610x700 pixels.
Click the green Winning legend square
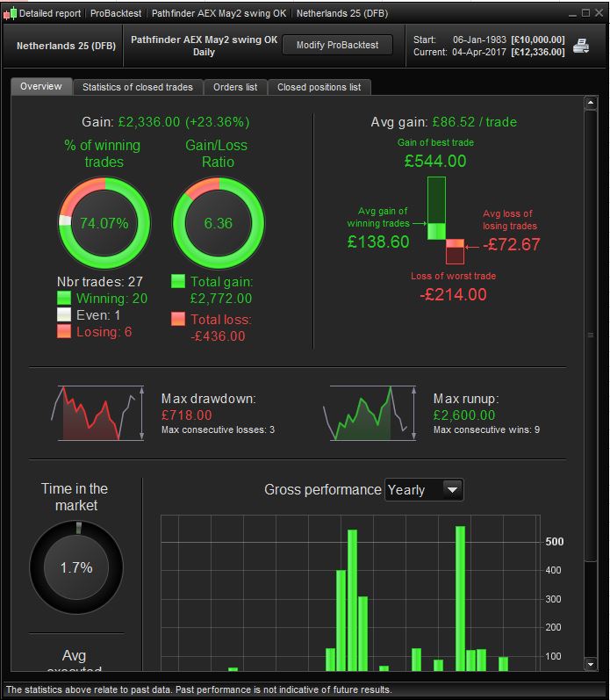[x=64, y=299]
